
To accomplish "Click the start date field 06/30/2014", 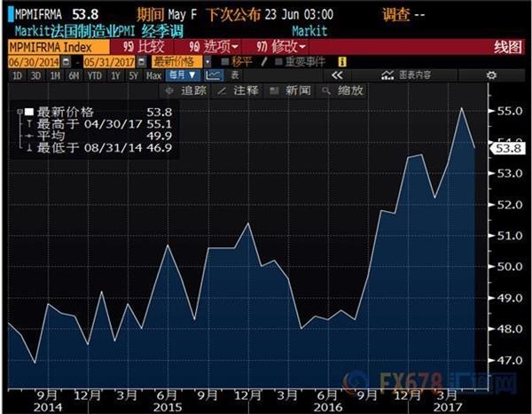I will point(34,62).
